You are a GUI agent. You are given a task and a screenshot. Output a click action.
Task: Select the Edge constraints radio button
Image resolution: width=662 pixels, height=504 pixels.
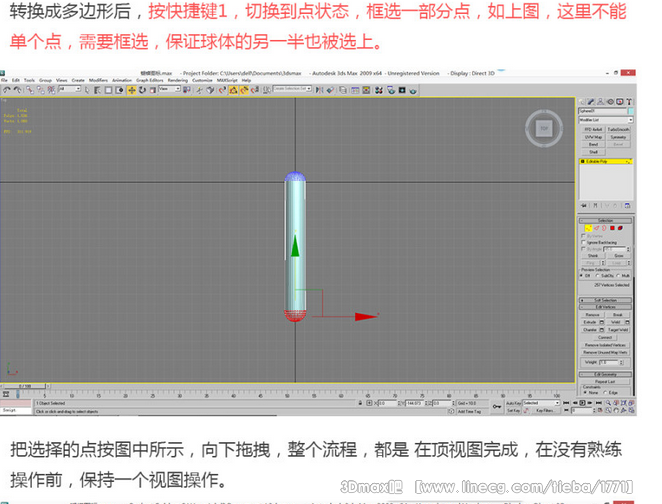pos(605,393)
